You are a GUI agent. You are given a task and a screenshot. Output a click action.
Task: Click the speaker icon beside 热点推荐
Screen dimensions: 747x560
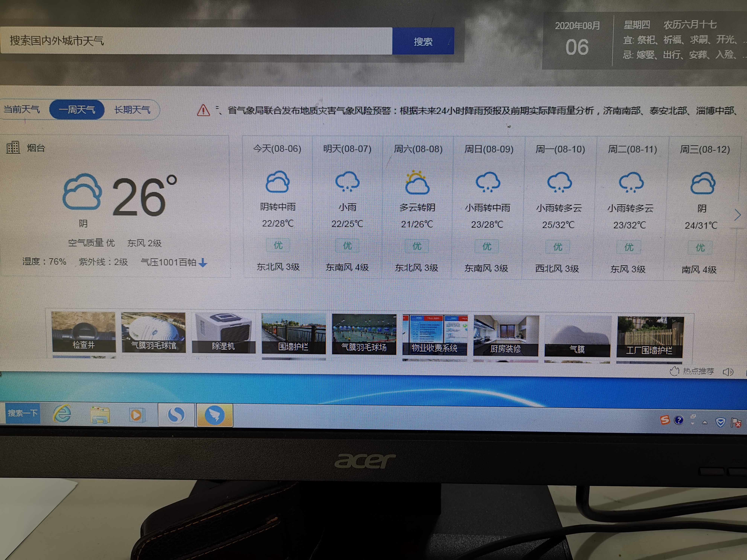(728, 372)
